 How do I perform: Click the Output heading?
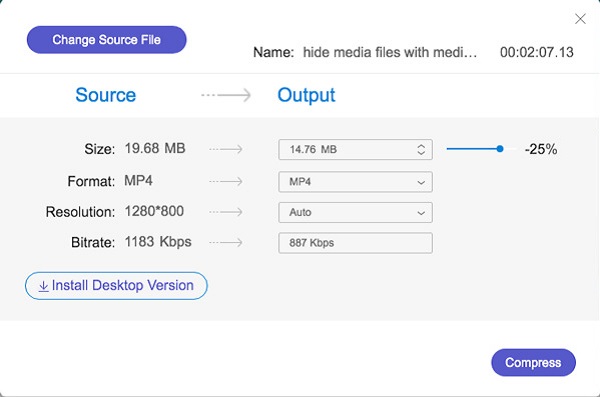[306, 95]
